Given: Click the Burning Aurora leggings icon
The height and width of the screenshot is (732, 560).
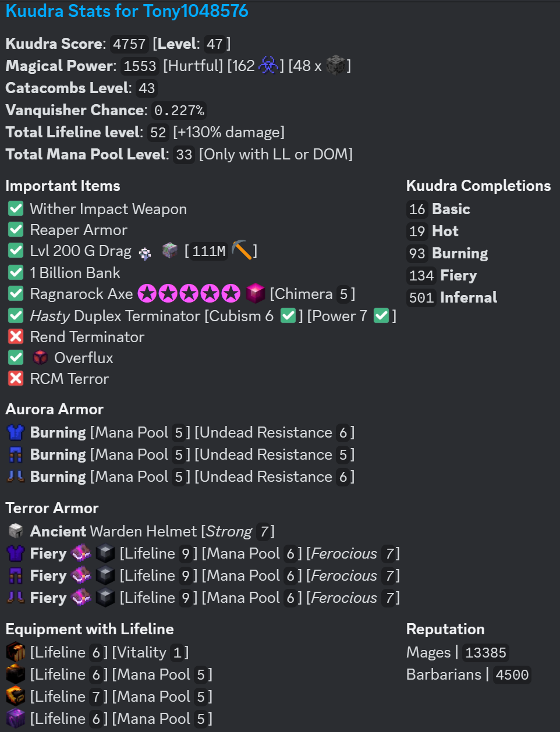Looking at the screenshot, I should click(x=16, y=454).
